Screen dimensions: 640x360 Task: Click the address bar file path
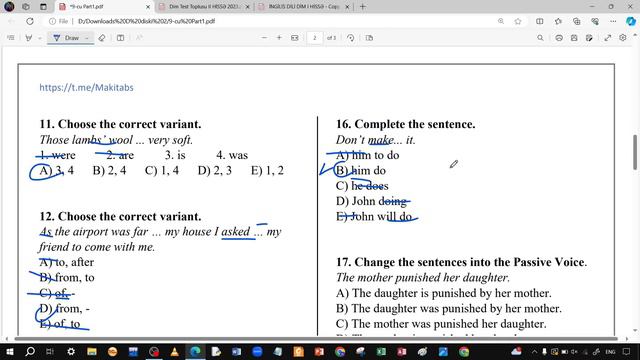(x=146, y=21)
